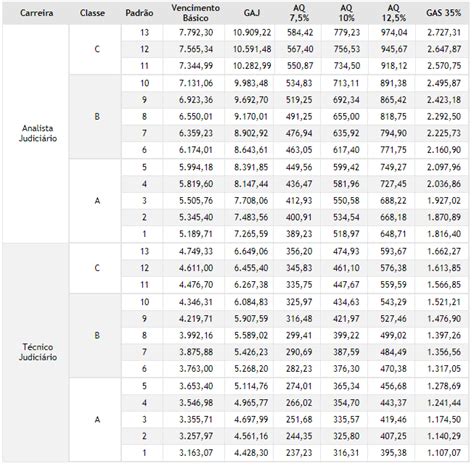Select the AQ 7,5% header cell
Image resolution: width=474 pixels, height=466 pixels.
click(299, 13)
